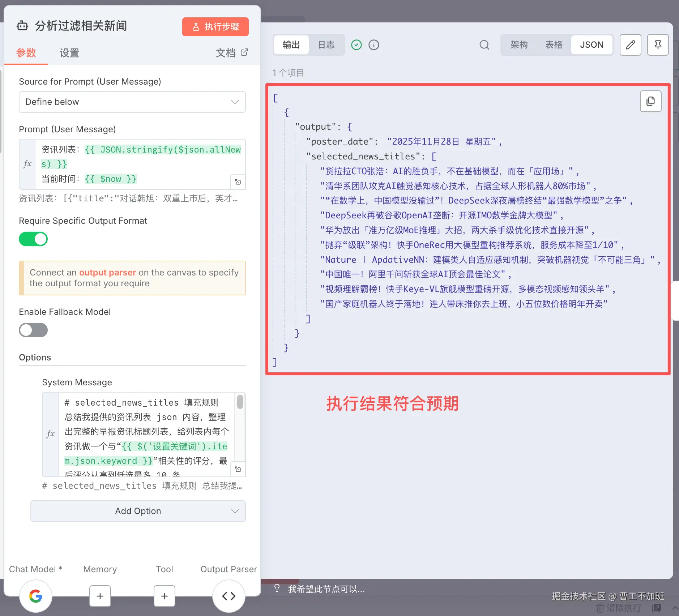Add a Memory sub-node with plus
This screenshot has width=679, height=616.
[100, 596]
